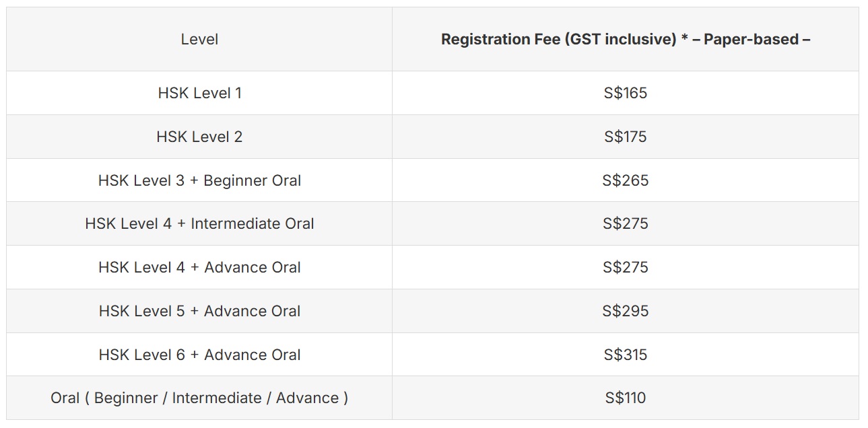
Task: Click "HSK Level 6 + Advance Oral" cell
Action: [199, 355]
